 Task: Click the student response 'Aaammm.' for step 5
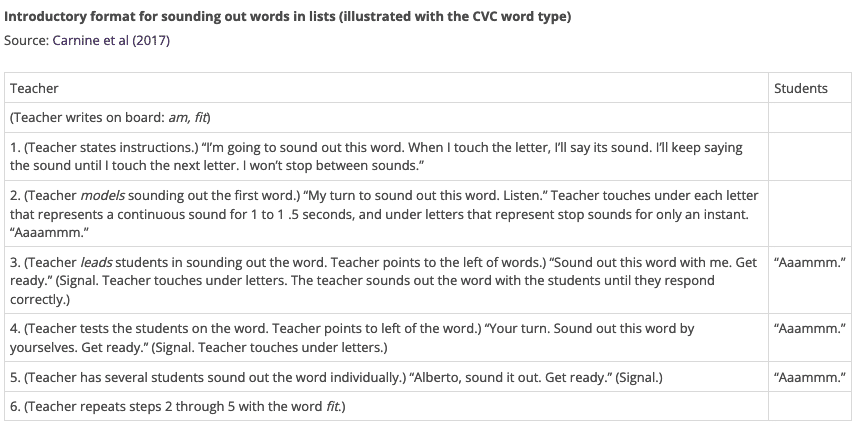(x=811, y=378)
